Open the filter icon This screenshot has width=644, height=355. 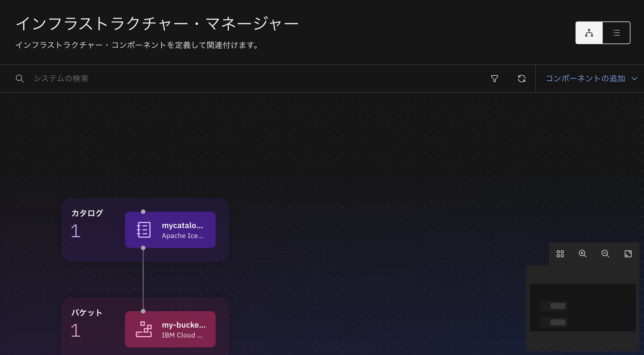coord(494,79)
